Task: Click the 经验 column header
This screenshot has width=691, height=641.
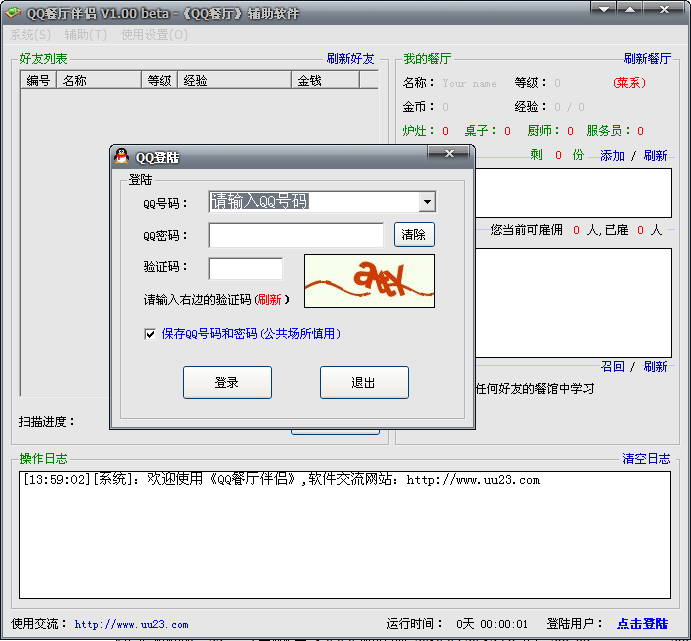Action: pos(234,80)
